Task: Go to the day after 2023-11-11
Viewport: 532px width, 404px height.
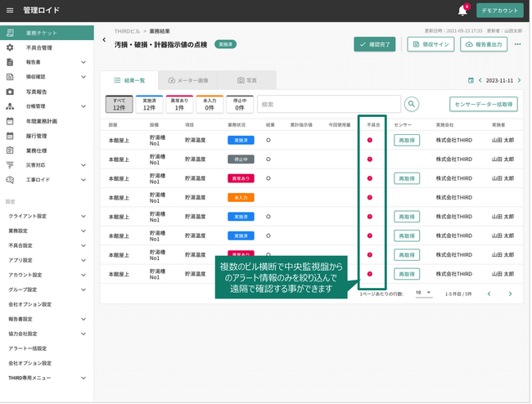Action: 519,80
